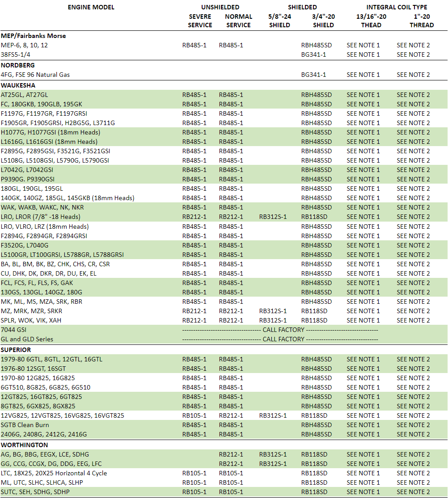Click the UNSHIELDED column group header

tap(220, 7)
